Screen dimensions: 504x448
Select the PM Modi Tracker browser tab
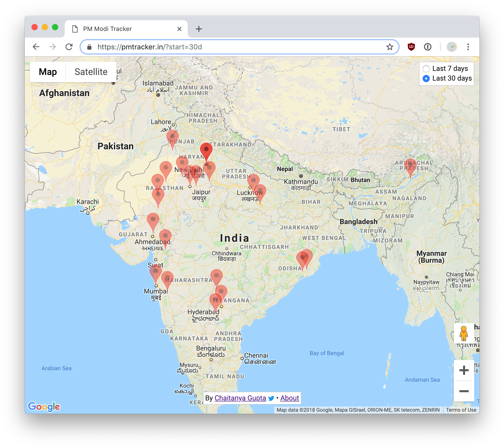pyautogui.click(x=126, y=29)
